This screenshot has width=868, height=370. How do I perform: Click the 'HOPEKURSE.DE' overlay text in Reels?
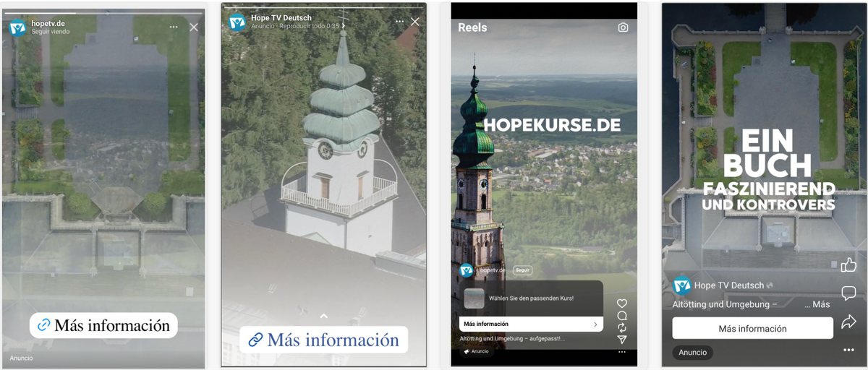tap(552, 124)
